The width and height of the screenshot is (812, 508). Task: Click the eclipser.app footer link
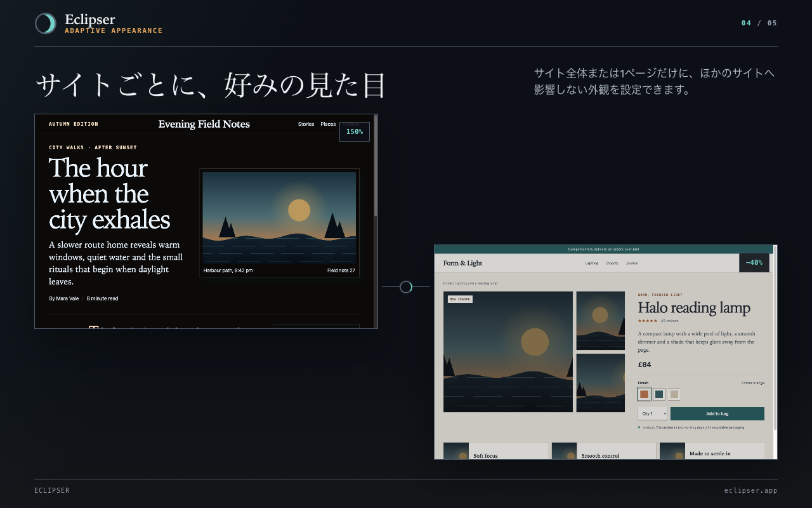coord(750,490)
